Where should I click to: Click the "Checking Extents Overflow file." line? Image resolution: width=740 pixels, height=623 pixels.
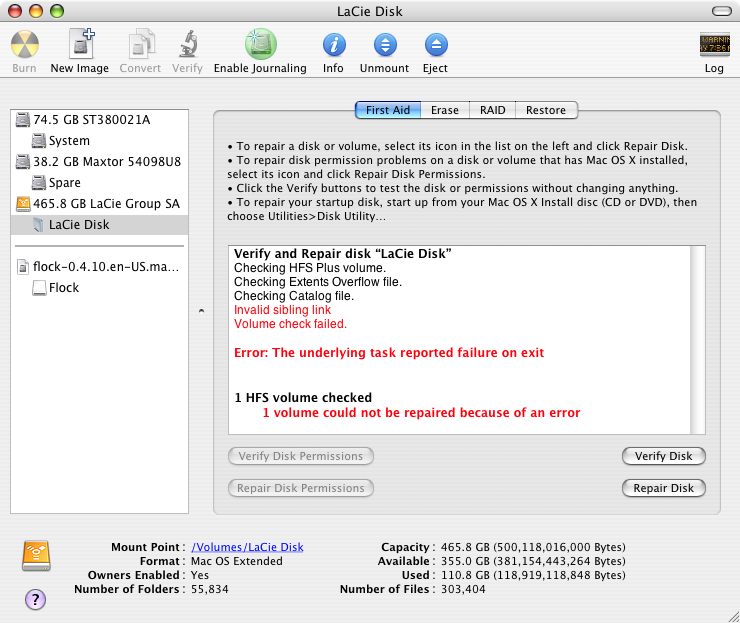[x=318, y=282]
